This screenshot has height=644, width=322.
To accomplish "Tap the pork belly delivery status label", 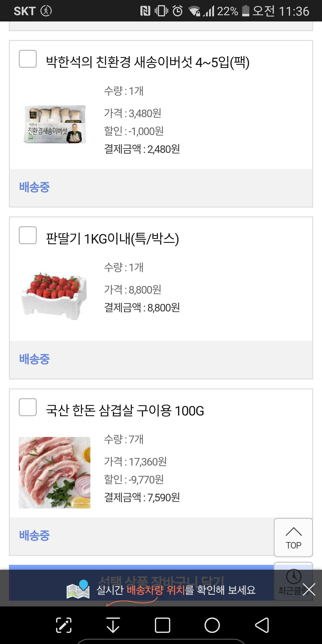I will (34, 536).
